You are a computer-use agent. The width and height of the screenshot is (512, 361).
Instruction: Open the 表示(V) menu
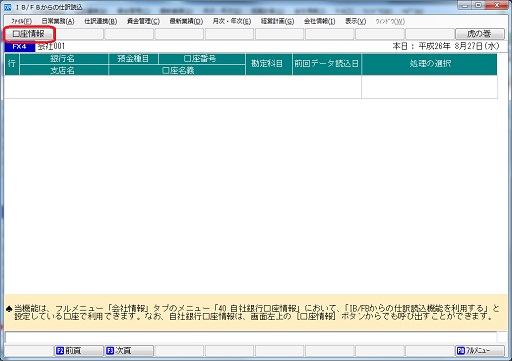click(x=355, y=21)
